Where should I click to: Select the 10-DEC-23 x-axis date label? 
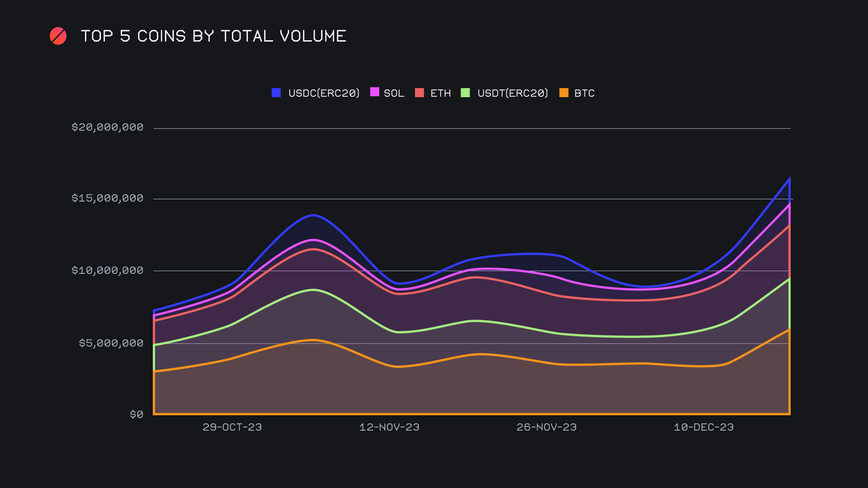tap(703, 427)
